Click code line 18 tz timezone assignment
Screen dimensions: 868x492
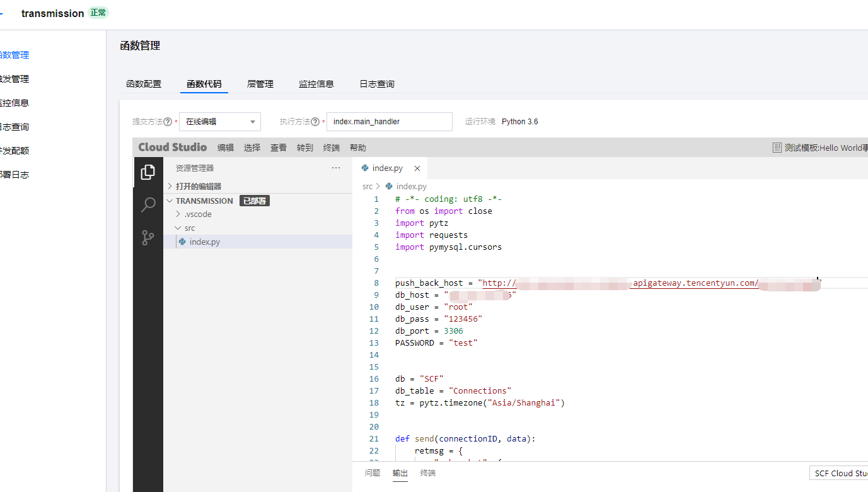click(480, 402)
